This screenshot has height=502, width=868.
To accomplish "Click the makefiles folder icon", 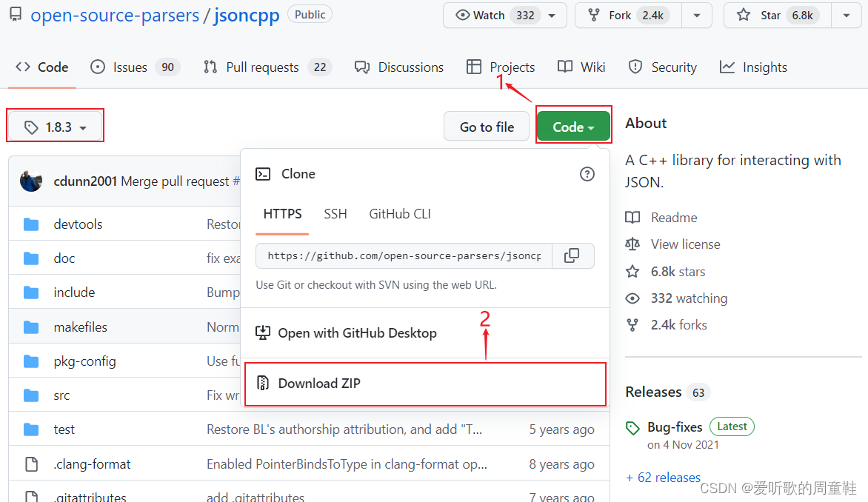I will pos(31,327).
